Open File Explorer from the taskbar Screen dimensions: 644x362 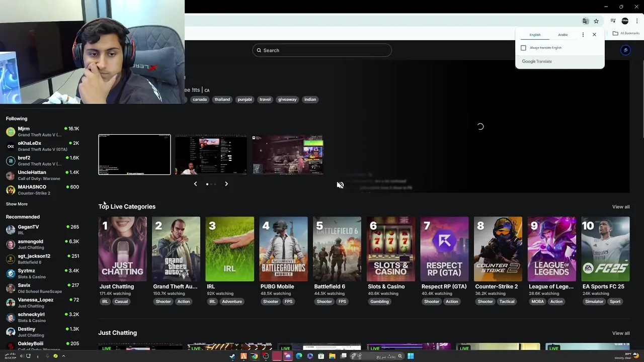tap(332, 356)
